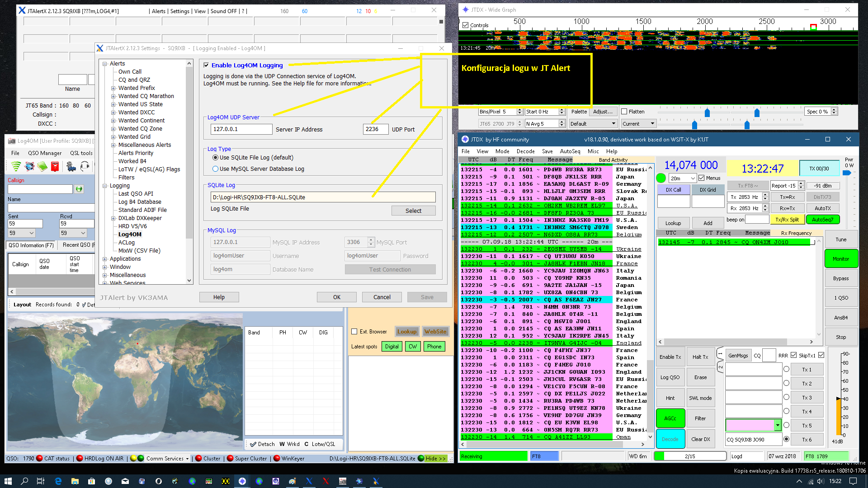
Task: Click the Log4OM taskbar icon
Action: pyautogui.click(x=343, y=481)
